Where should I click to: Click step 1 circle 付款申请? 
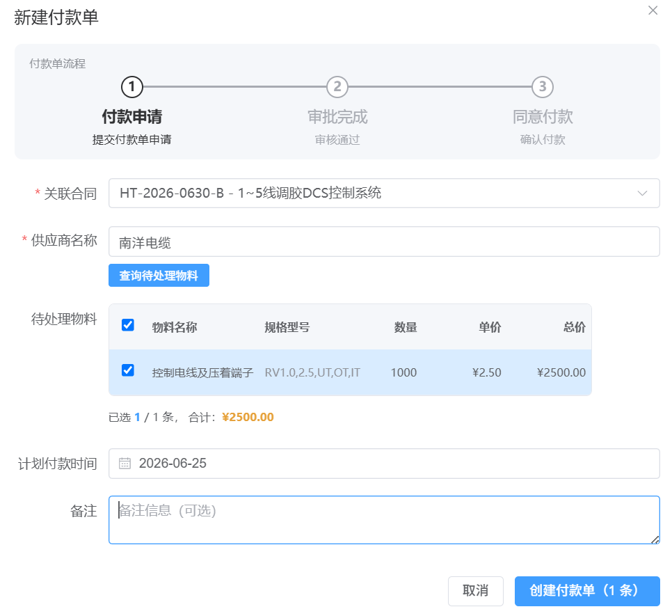[131, 87]
